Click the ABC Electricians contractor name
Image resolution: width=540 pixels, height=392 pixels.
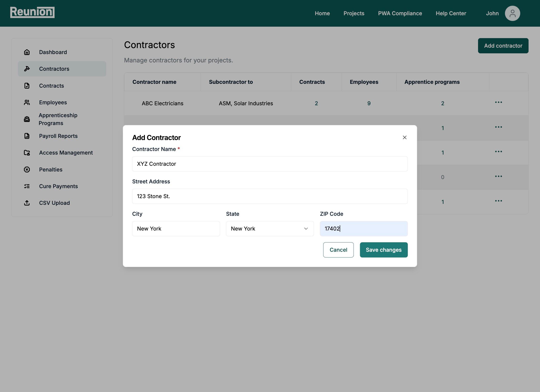[x=163, y=103]
